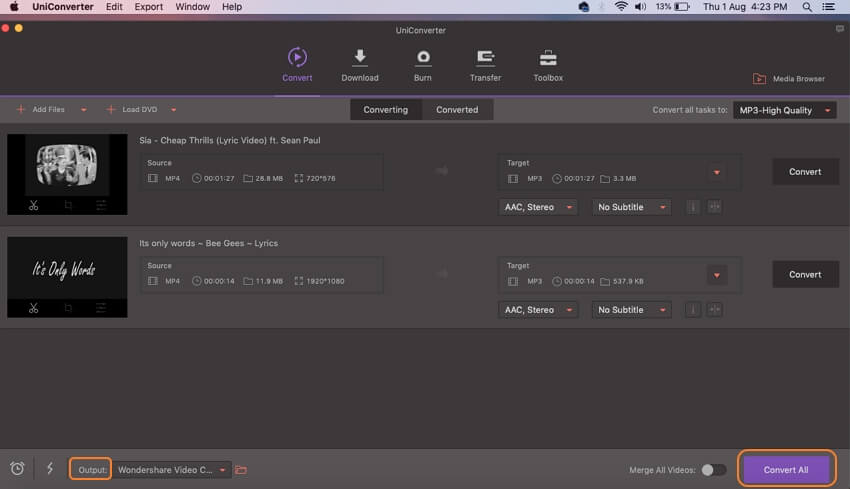This screenshot has height=489, width=850.
Task: Expand target format for Its only words
Action: point(717,275)
